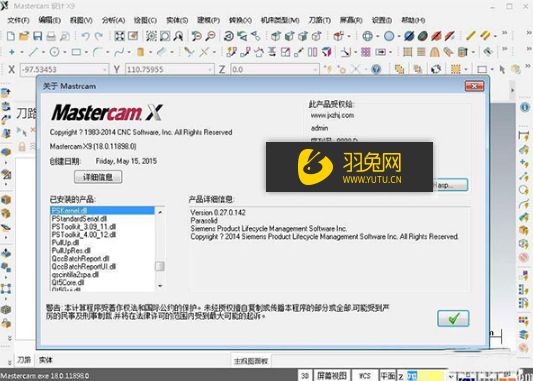Select PullUp.dll in the list
Screen dimensions: 533x381
coord(102,243)
